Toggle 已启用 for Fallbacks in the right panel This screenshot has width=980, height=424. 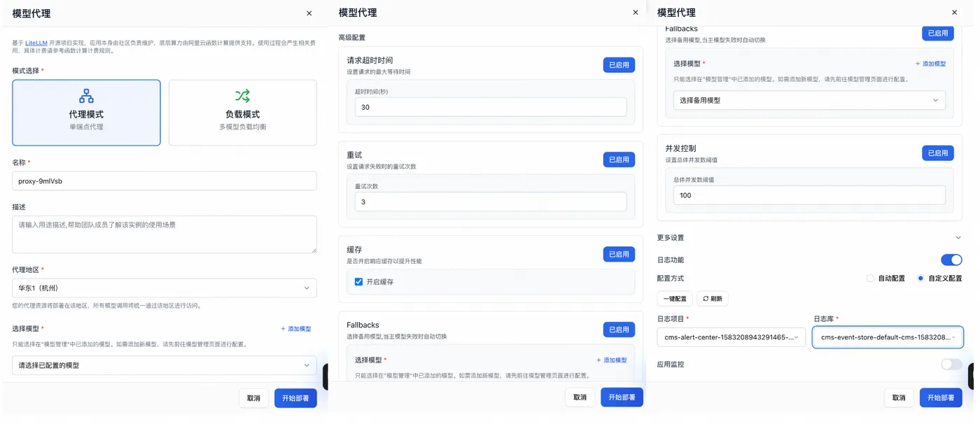[x=938, y=33]
